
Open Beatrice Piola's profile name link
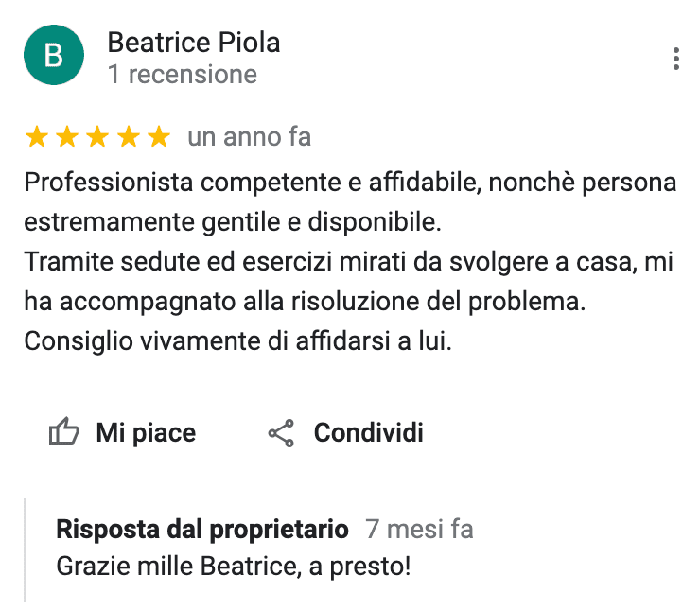[x=194, y=43]
